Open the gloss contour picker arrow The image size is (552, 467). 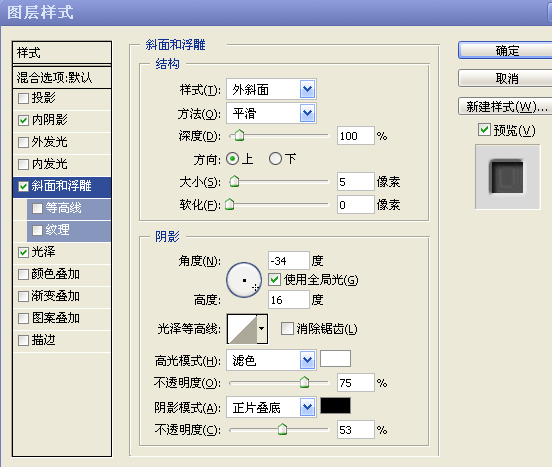262,329
